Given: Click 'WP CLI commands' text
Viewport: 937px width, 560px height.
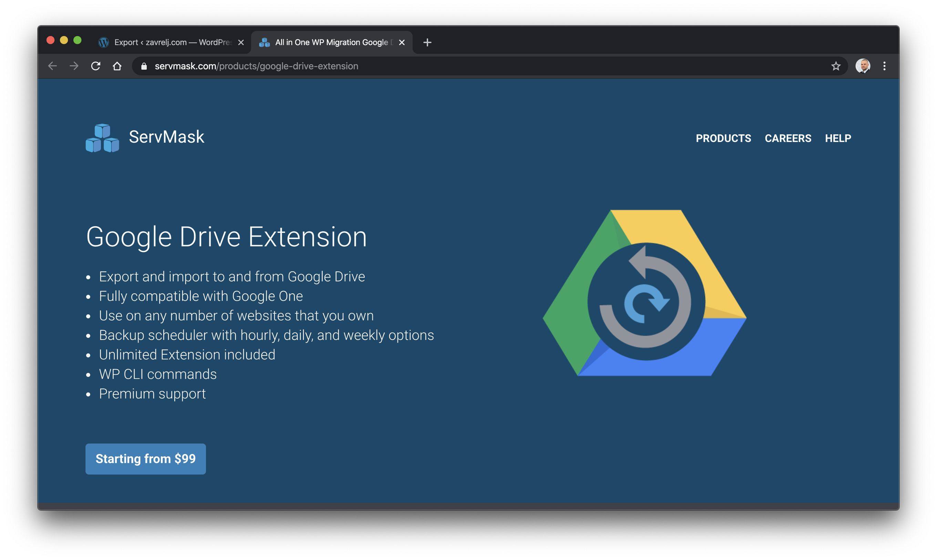Looking at the screenshot, I should (158, 374).
